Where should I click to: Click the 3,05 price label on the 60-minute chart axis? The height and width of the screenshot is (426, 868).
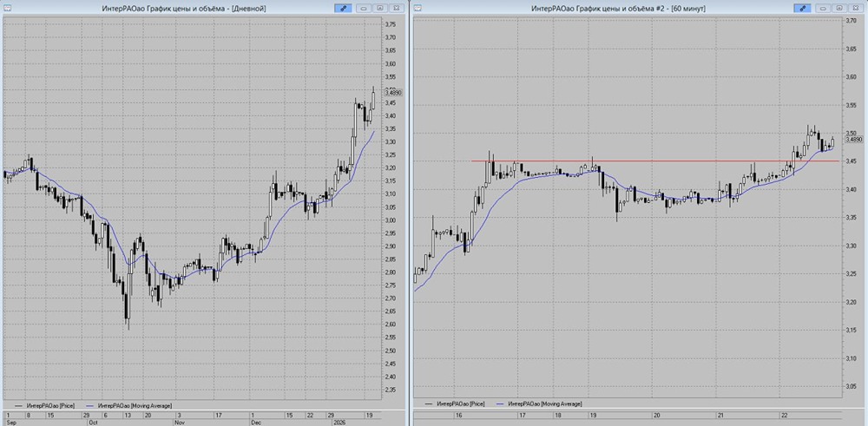tap(851, 387)
